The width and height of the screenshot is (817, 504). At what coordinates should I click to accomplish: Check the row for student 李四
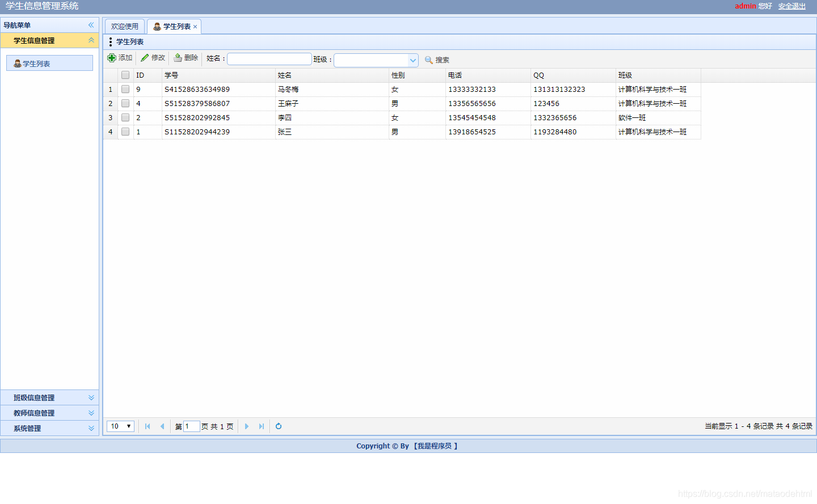[x=125, y=117]
